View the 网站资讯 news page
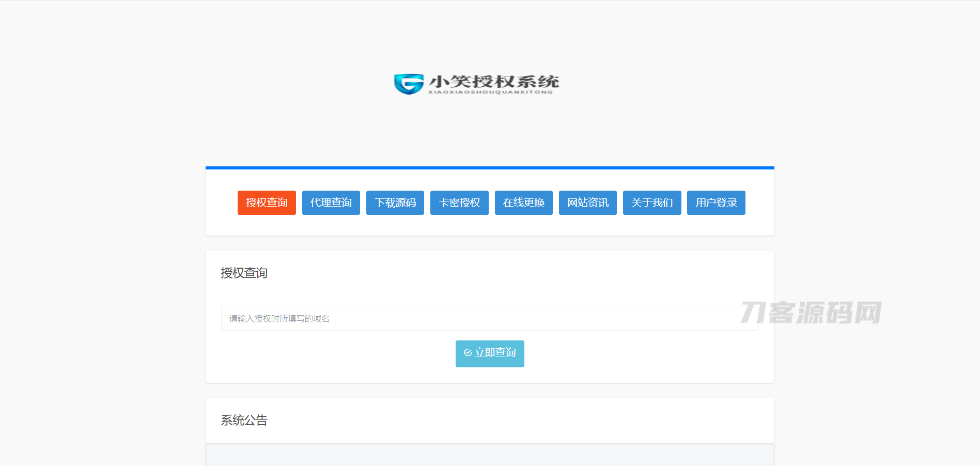Viewport: 980px width, 466px height. click(x=587, y=203)
